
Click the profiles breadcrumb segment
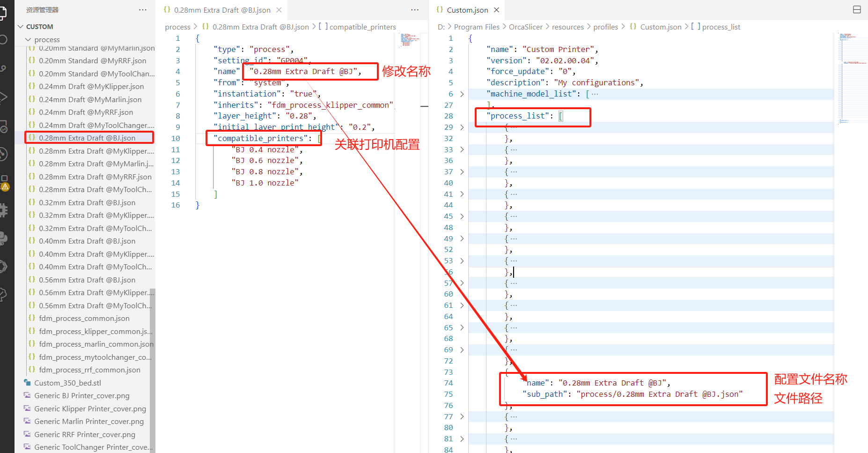pyautogui.click(x=605, y=27)
